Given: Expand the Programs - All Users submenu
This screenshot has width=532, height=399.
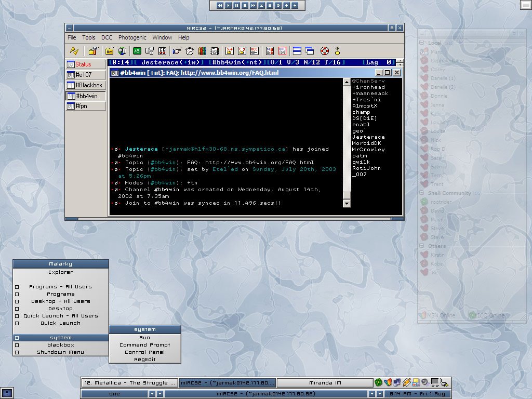Looking at the screenshot, I should click(61, 287).
